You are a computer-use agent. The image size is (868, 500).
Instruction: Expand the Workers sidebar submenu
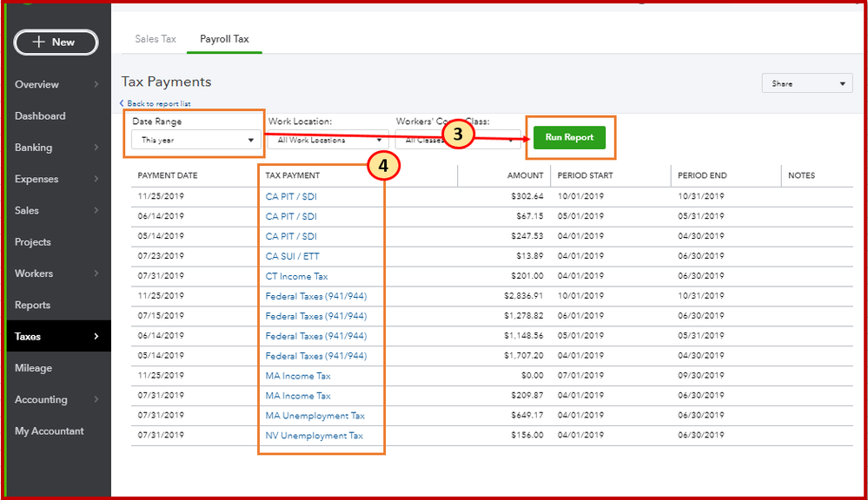(x=34, y=273)
